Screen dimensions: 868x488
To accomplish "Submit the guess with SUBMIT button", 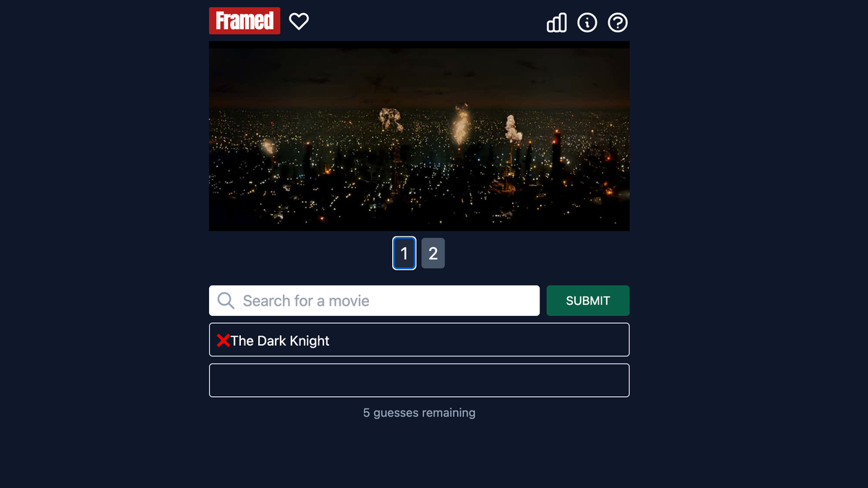I will (588, 301).
